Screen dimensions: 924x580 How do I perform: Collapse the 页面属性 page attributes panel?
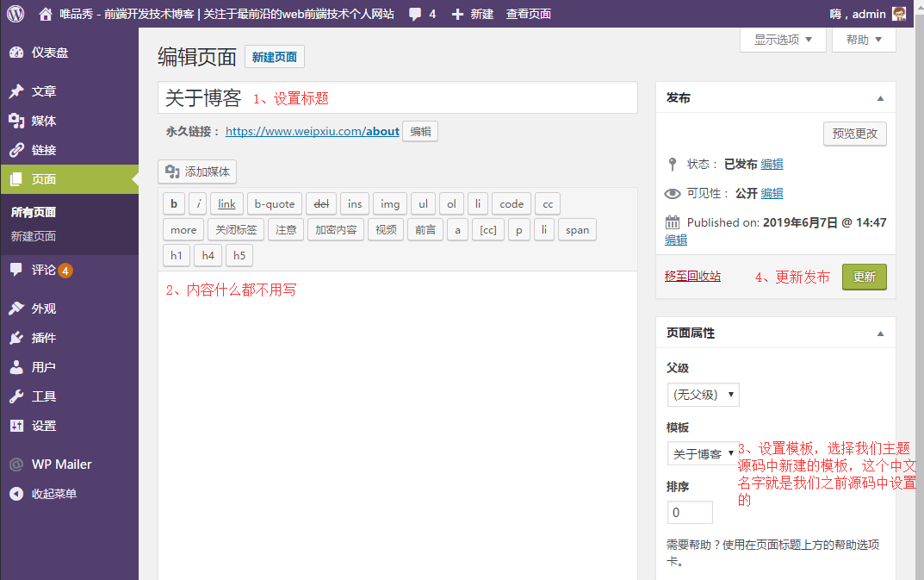tap(880, 333)
